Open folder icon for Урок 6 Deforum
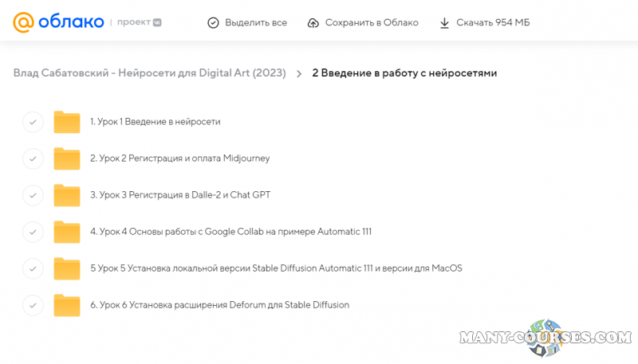This screenshot has width=638, height=364. [67, 305]
